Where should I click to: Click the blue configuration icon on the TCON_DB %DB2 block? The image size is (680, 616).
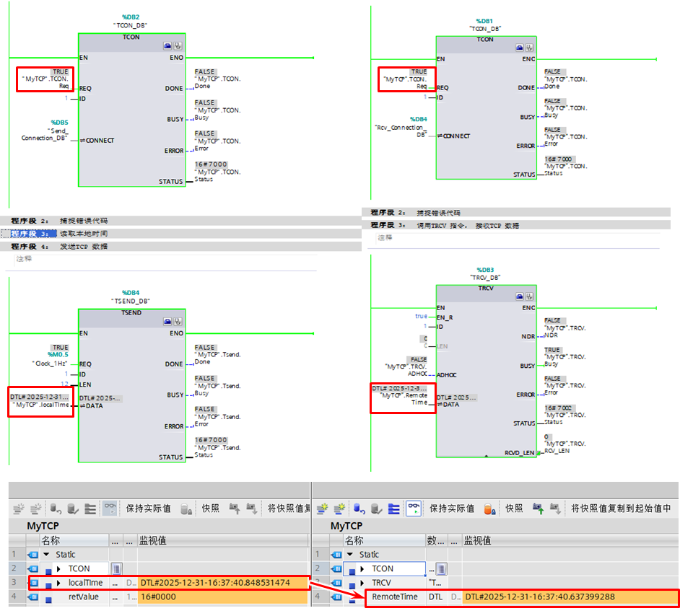pos(167,45)
